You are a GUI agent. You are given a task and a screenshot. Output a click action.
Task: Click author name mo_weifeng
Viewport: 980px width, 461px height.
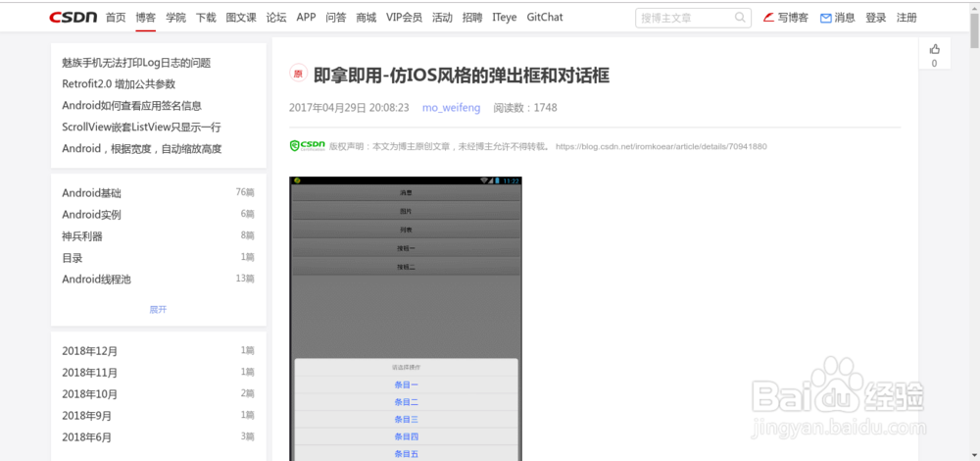[451, 108]
